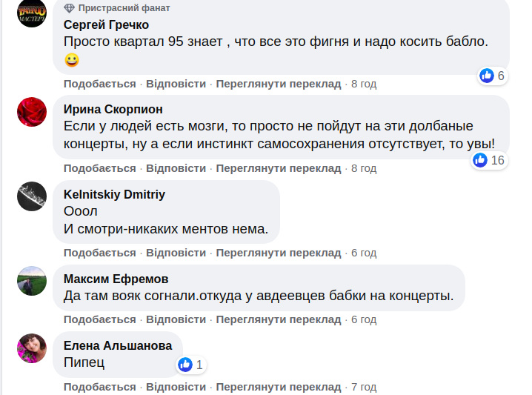Open Максим Ефремов's avatar thumbnail
Screen dimensions: 532x395
click(32, 281)
